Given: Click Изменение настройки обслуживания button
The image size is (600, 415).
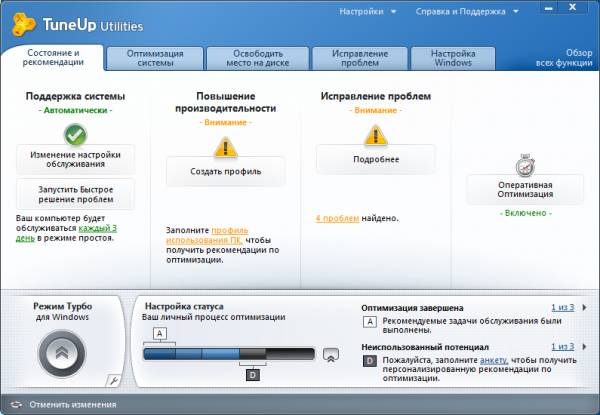Looking at the screenshot, I should pyautogui.click(x=75, y=159).
